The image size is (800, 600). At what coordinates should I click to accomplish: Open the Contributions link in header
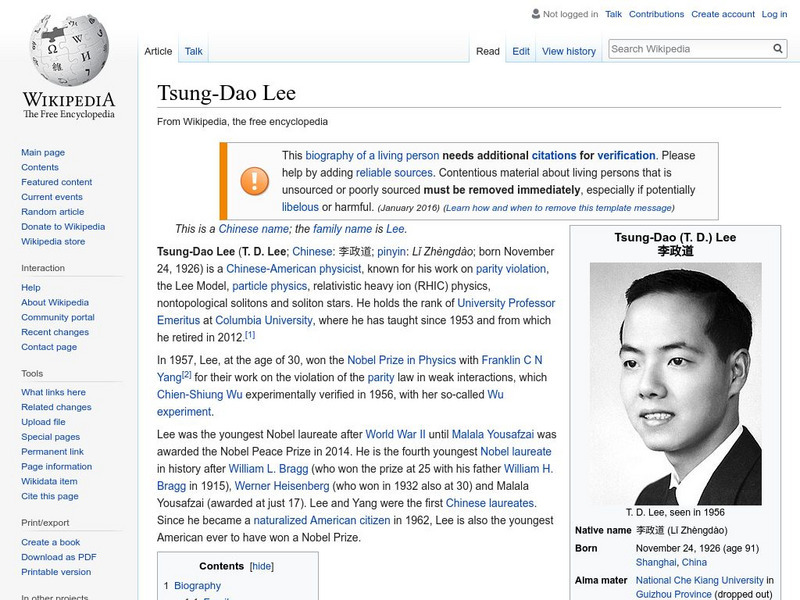(656, 14)
